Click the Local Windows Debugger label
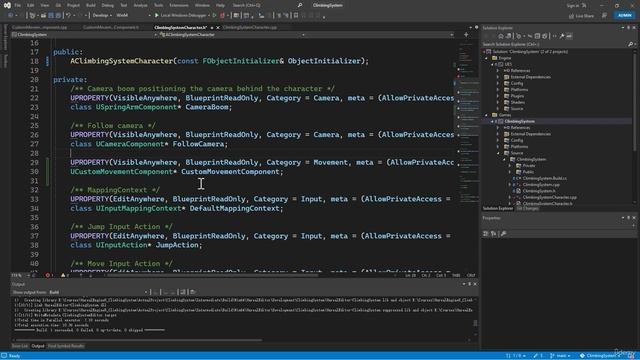The height and width of the screenshot is (360, 640). coord(183,16)
